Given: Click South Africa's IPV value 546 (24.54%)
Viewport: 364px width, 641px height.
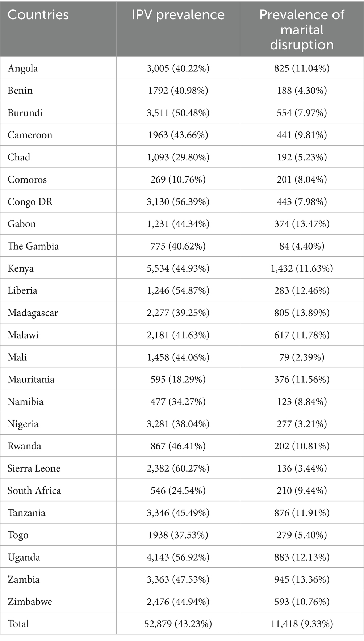Looking at the screenshot, I should [178, 491].
